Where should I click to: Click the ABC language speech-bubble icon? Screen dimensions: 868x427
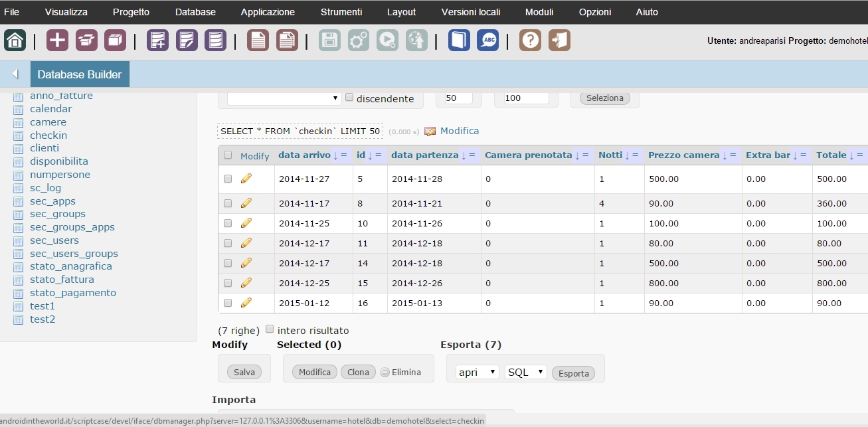[487, 41]
